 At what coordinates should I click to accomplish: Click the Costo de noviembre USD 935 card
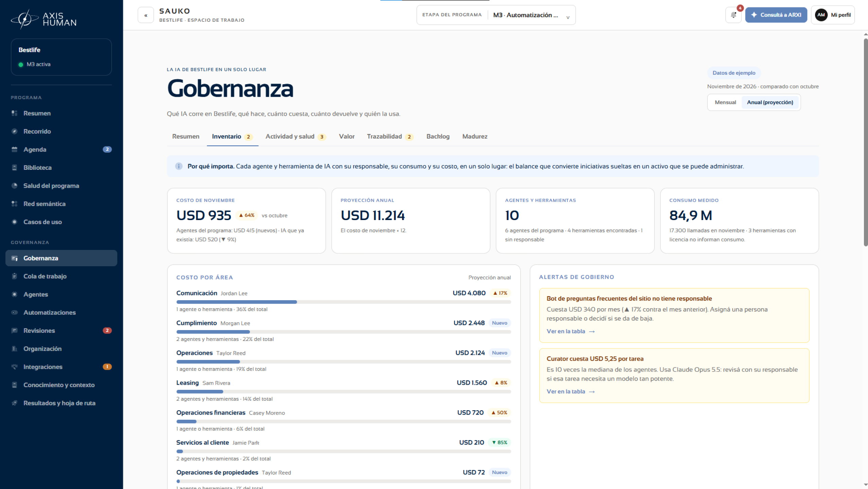[x=246, y=221]
